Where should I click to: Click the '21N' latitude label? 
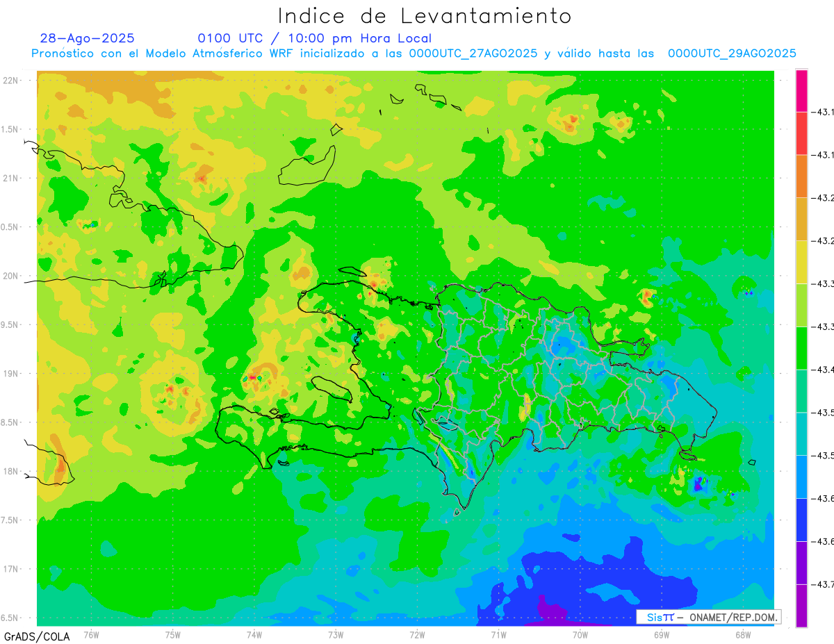pos(10,179)
